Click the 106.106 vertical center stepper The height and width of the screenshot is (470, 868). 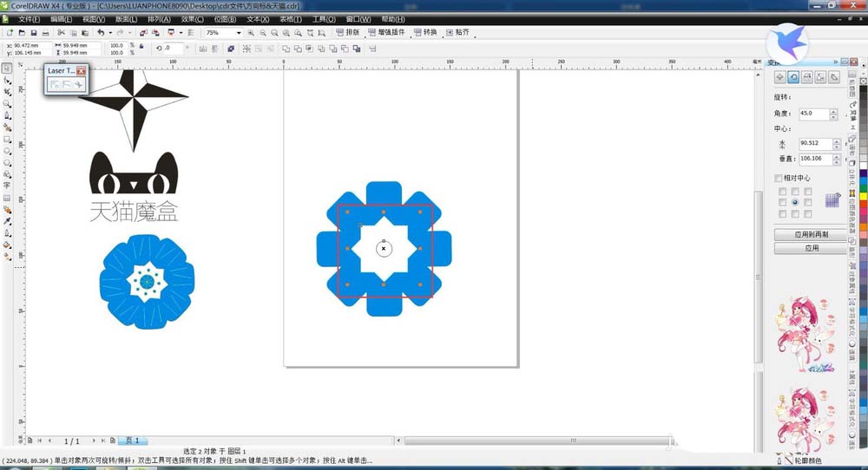coord(837,160)
